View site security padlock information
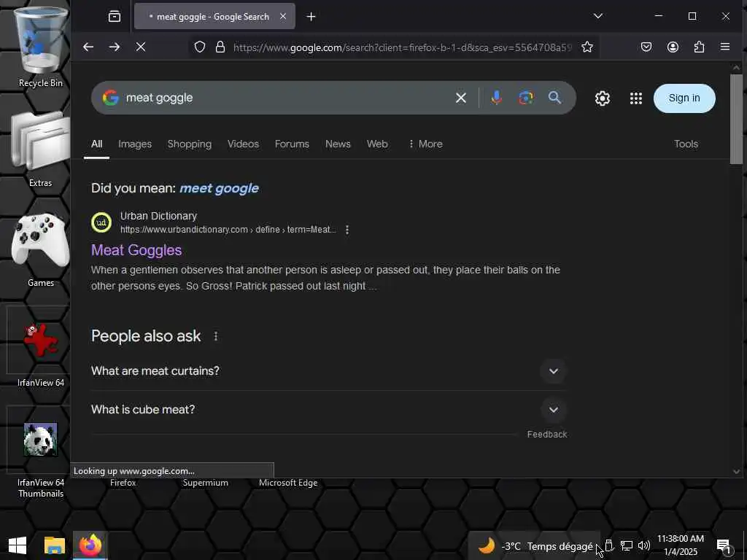 pos(220,47)
